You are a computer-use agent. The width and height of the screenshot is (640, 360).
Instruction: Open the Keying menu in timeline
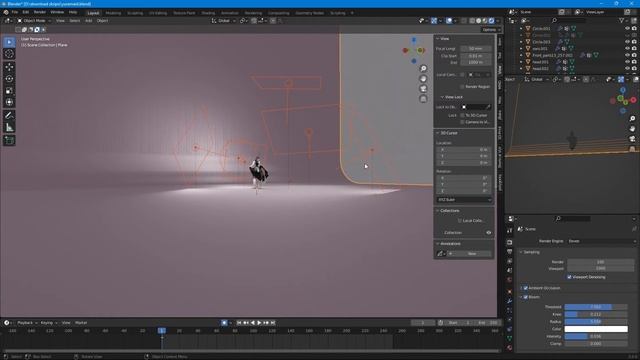click(x=48, y=322)
